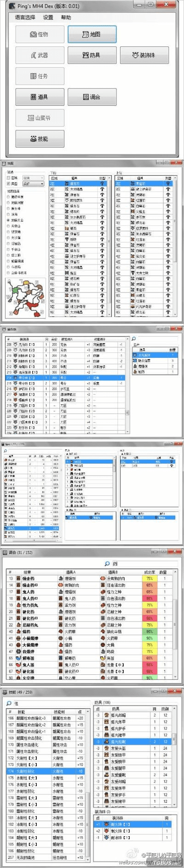
Task: Open the 武器 weapons section
Action: [40, 55]
